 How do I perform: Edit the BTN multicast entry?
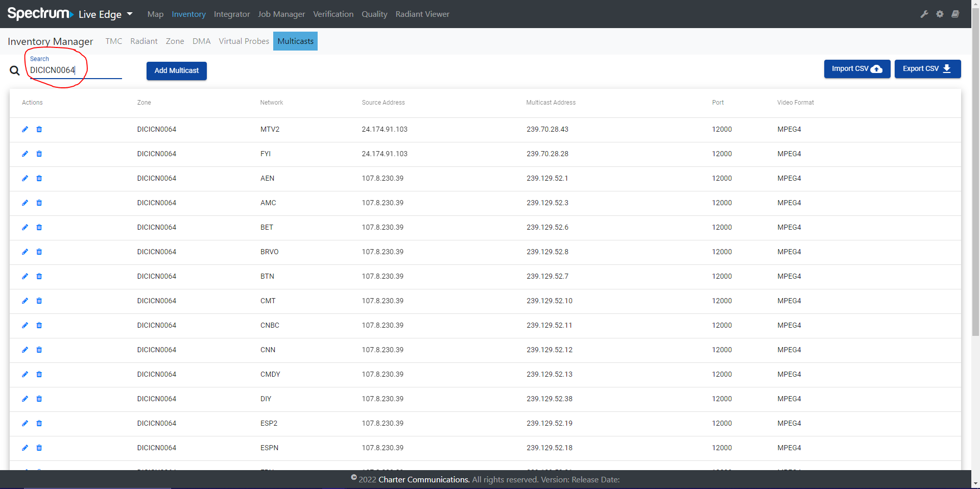25,276
